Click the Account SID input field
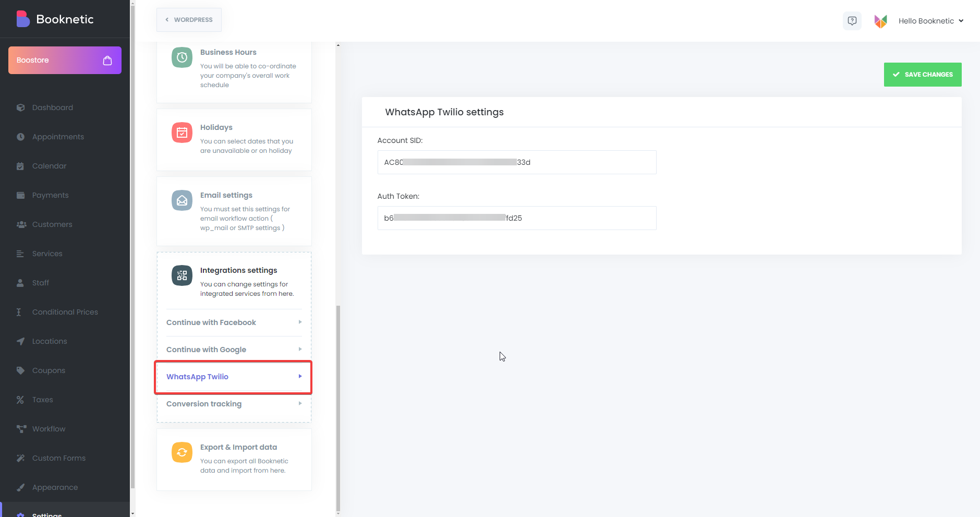Viewport: 980px width, 517px height. coord(517,162)
